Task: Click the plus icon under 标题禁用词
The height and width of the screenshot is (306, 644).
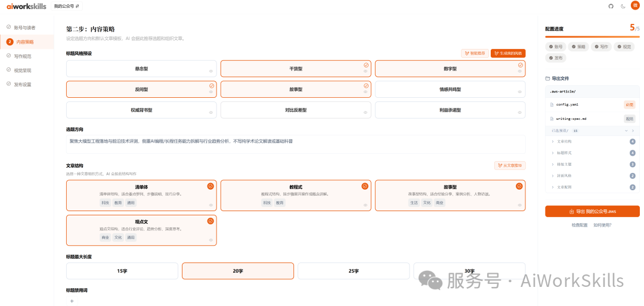Action: coord(72,301)
